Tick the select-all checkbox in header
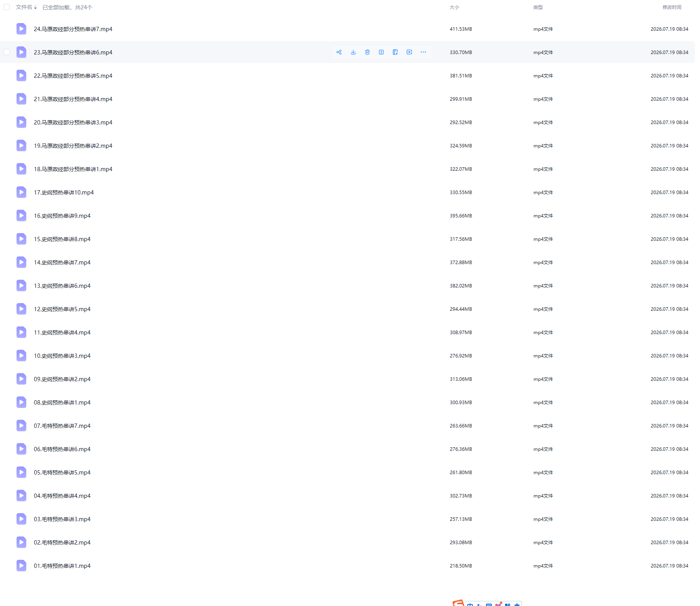The width and height of the screenshot is (700, 606). [7, 7]
